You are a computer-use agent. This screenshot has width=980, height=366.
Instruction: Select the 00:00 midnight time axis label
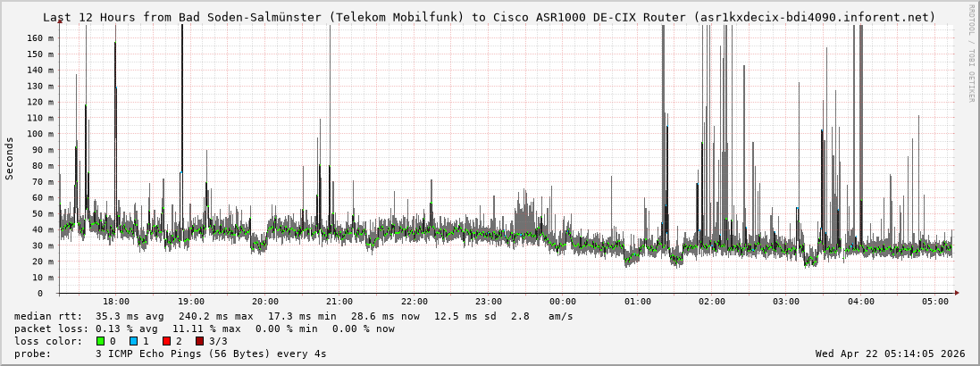coord(563,303)
